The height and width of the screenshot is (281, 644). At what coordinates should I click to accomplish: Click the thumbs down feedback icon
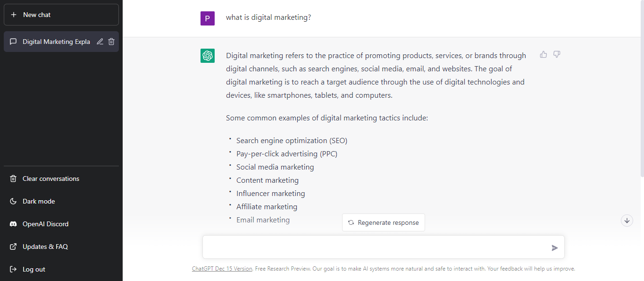point(557,55)
